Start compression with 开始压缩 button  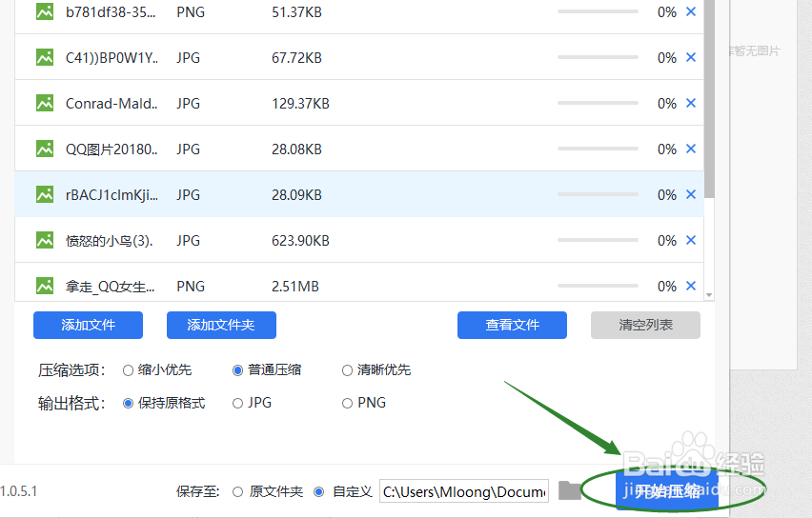point(667,491)
